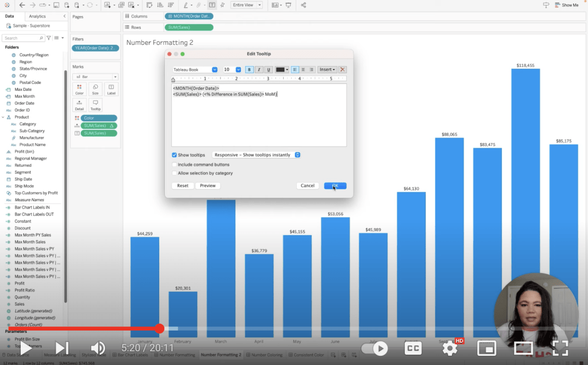
Task: Open the black text color swatch picker
Action: 282,70
